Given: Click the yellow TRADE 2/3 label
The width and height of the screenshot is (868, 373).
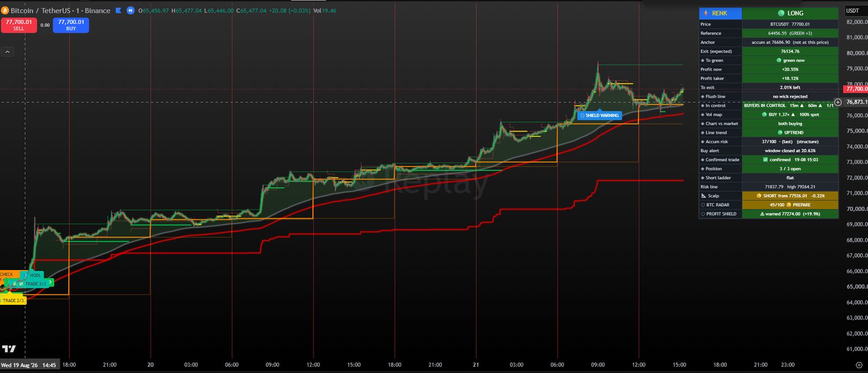Looking at the screenshot, I should [x=13, y=300].
